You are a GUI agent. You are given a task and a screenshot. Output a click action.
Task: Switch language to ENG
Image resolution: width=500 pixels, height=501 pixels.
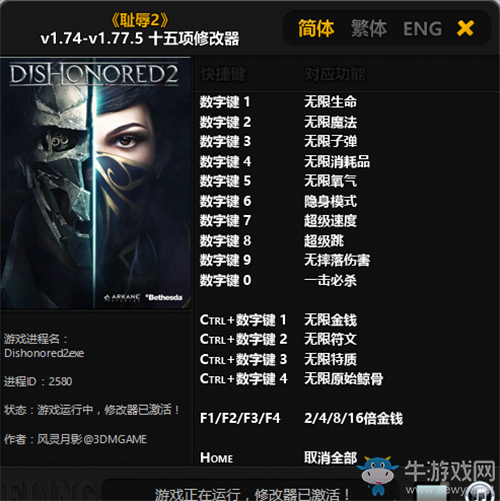422,29
